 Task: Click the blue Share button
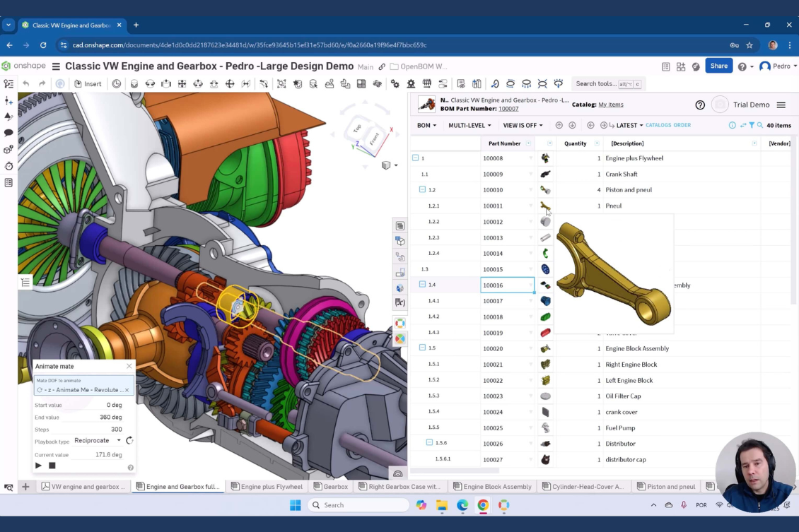[x=718, y=66]
